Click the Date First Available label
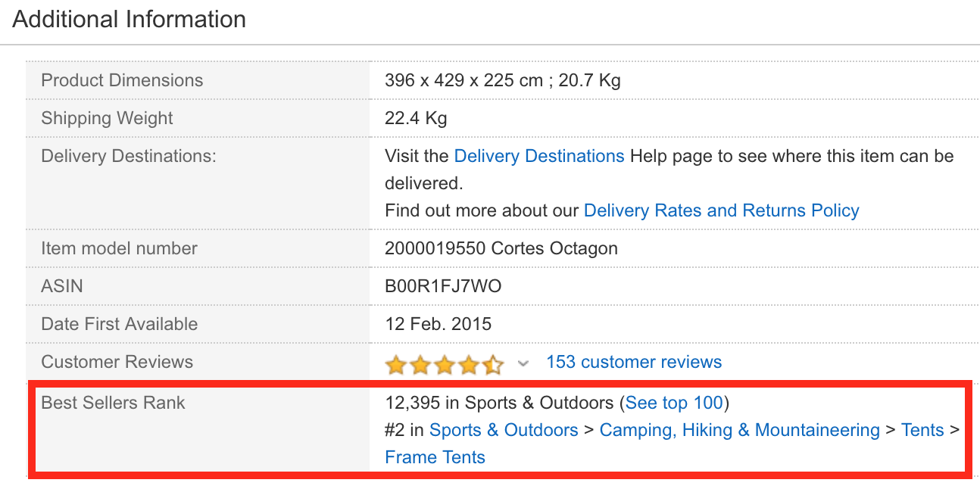 coord(119,324)
